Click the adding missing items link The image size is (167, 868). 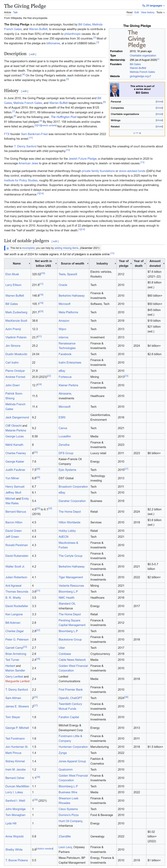(66, 248)
